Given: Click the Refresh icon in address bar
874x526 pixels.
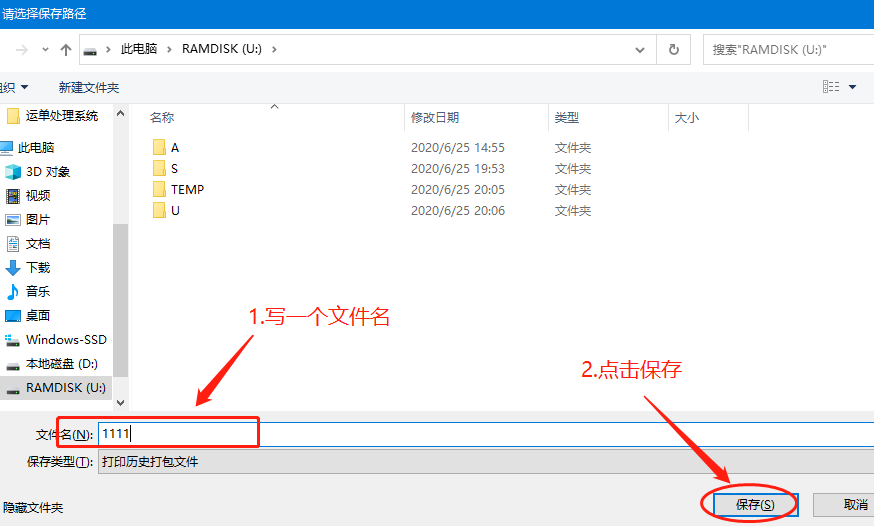Looking at the screenshot, I should pyautogui.click(x=674, y=49).
